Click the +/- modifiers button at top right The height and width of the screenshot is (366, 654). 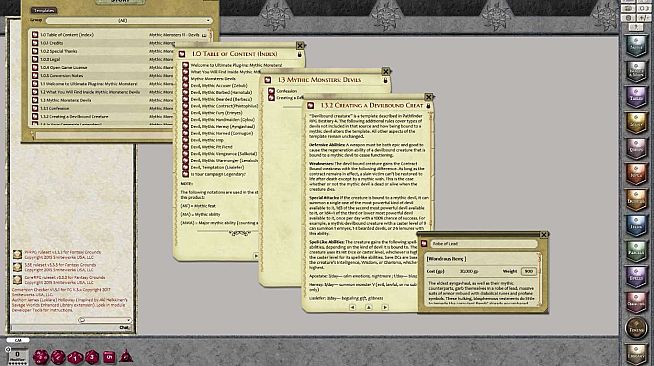645,18
